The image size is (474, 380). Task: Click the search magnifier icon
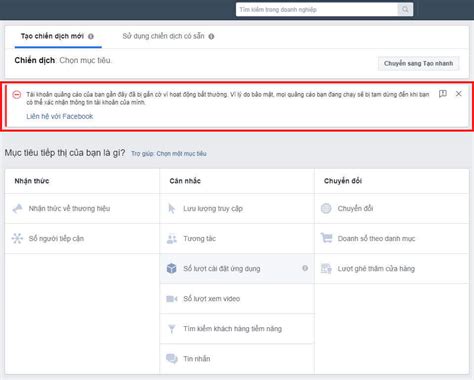coord(405,10)
